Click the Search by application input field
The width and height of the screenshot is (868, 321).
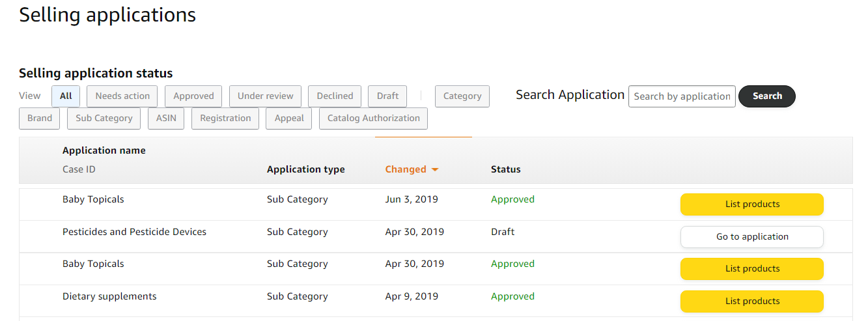coord(682,96)
